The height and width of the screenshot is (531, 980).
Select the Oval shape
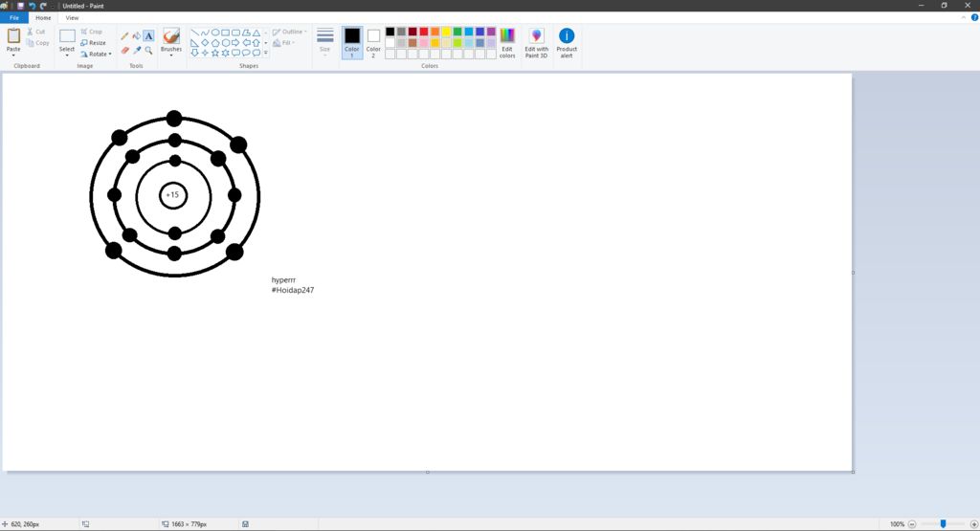(215, 33)
